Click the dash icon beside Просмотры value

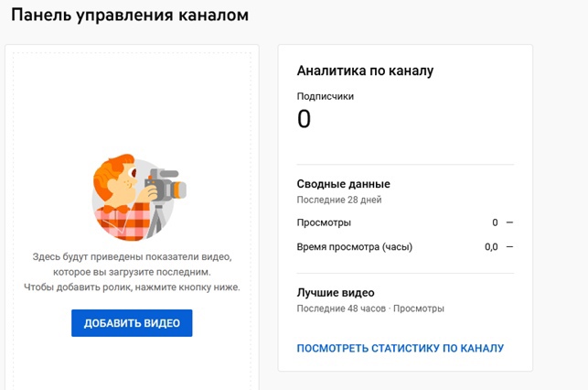pos(509,222)
